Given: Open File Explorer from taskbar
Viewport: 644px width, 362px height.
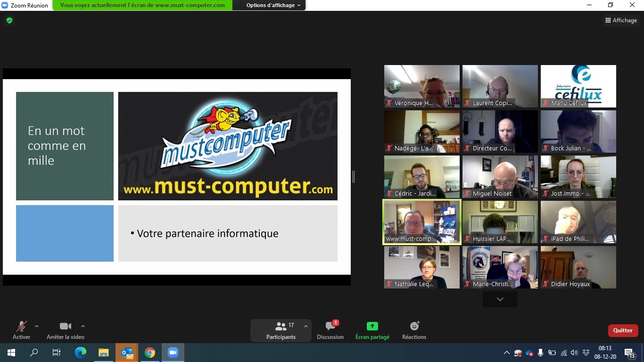Looking at the screenshot, I should click(x=104, y=353).
